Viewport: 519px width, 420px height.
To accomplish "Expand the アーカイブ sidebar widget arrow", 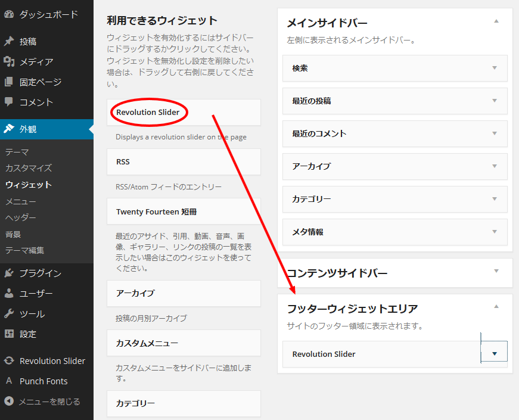I will point(495,166).
